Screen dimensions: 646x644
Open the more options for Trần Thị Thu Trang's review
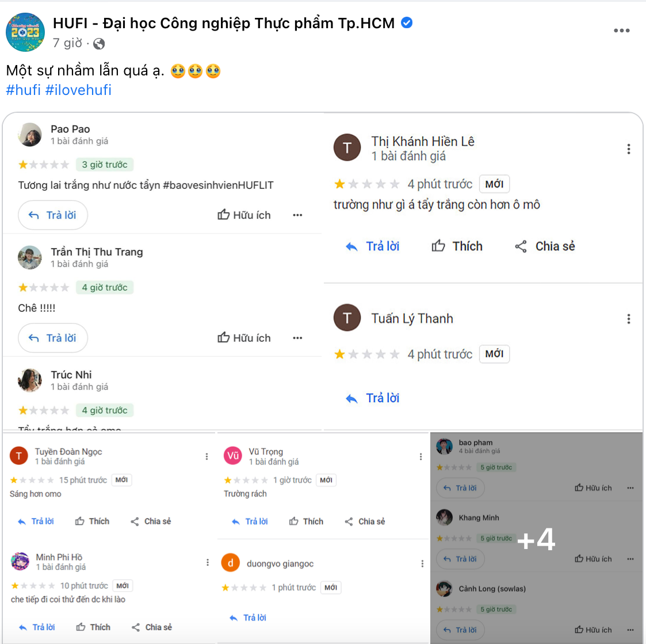pos(297,338)
